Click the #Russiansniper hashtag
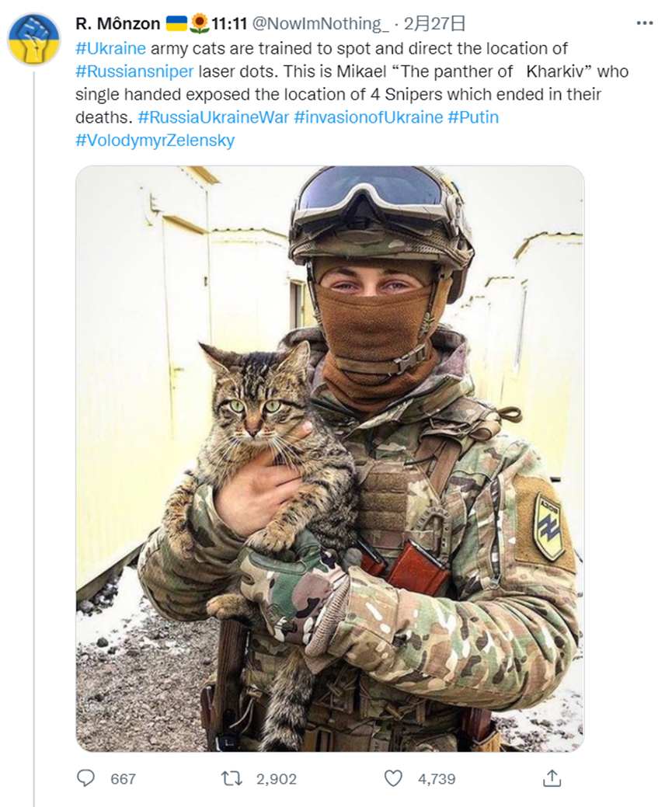 [135, 71]
